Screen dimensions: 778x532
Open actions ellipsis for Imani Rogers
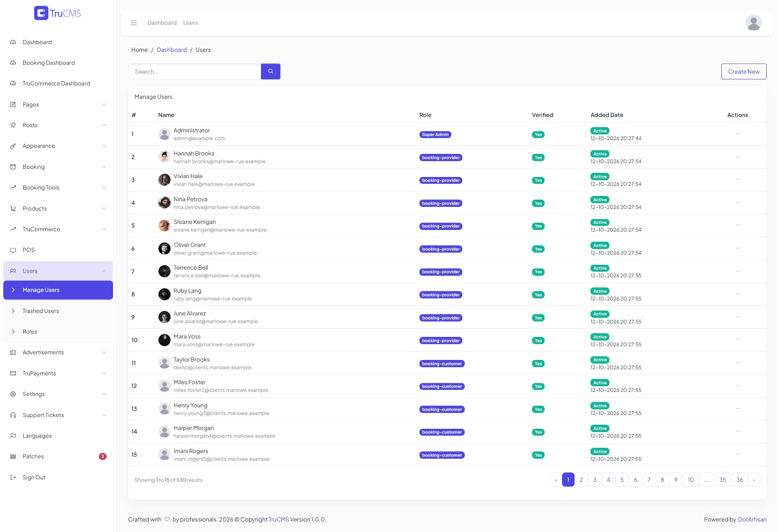738,454
